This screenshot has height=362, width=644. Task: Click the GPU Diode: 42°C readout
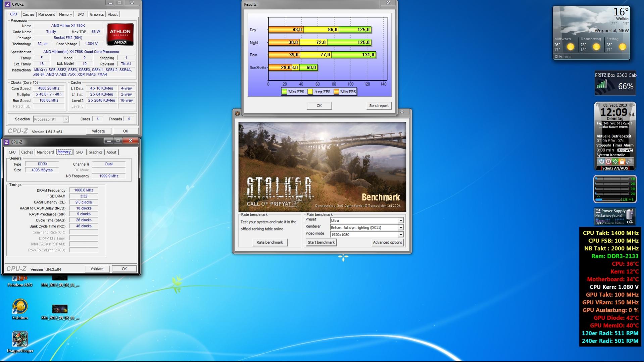pyautogui.click(x=616, y=318)
